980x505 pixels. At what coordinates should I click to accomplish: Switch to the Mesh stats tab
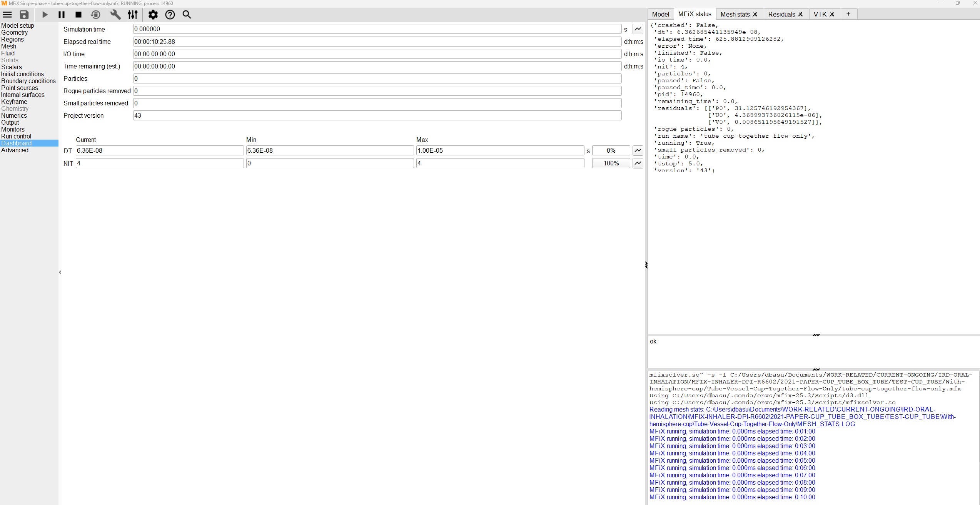(735, 14)
